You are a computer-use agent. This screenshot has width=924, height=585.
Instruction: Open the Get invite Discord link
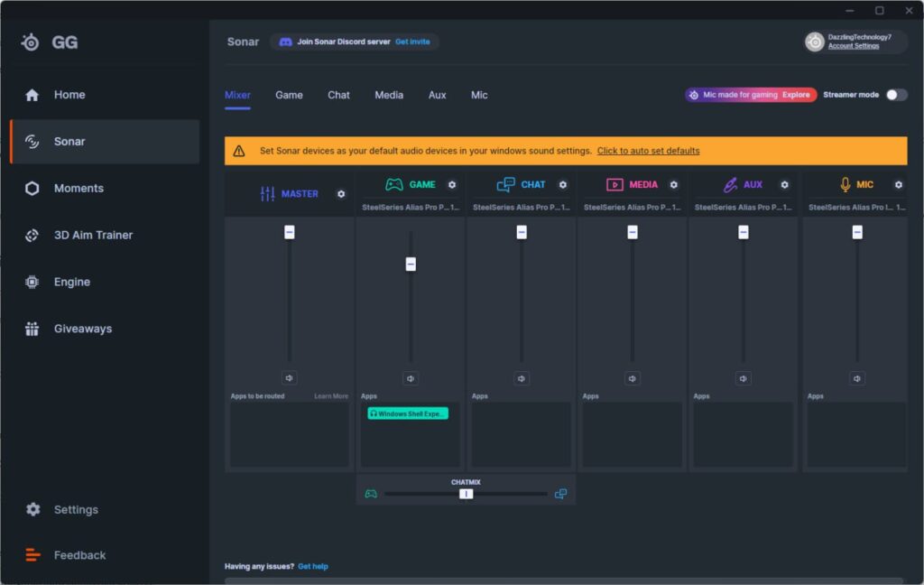(412, 42)
